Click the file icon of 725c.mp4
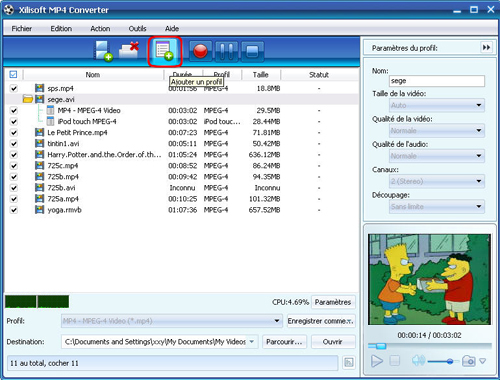The image size is (500, 380). 39,165
